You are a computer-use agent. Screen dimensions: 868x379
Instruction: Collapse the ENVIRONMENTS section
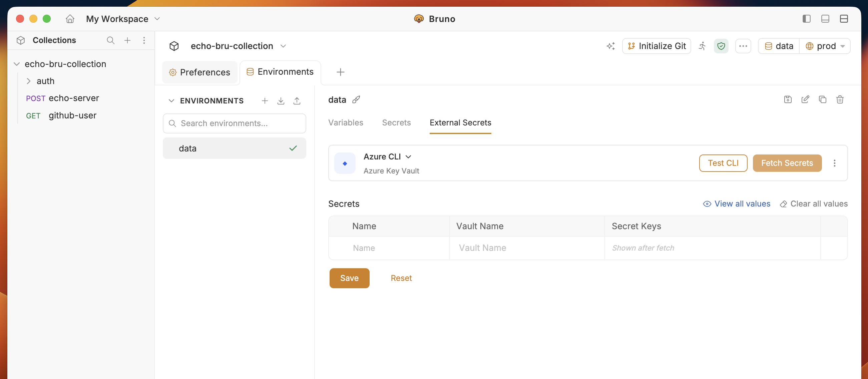coord(171,101)
